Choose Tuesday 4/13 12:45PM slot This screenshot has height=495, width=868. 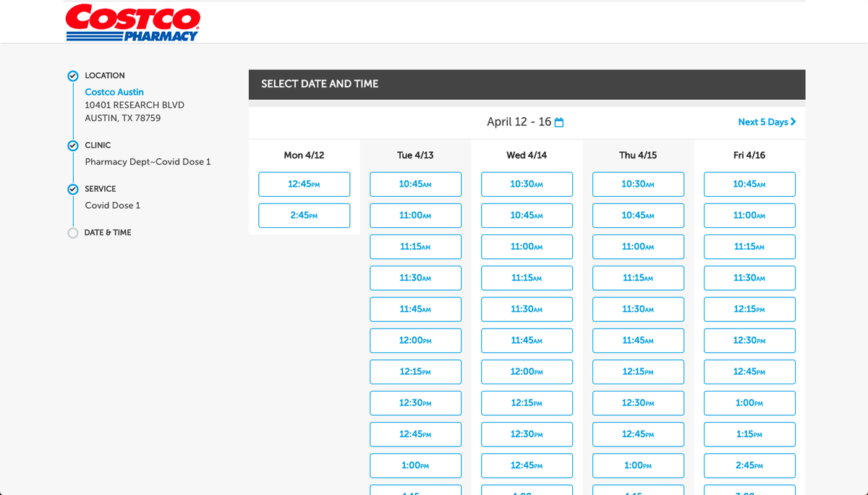(415, 434)
